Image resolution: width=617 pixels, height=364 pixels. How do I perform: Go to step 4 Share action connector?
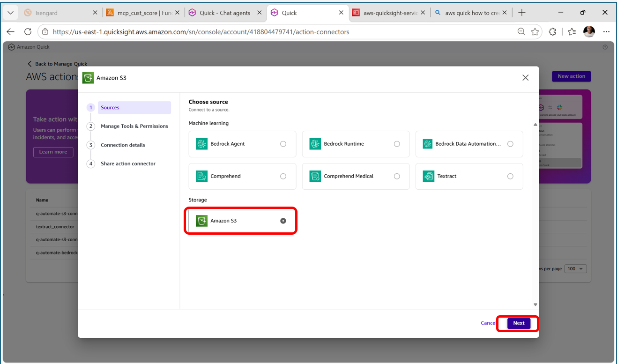(129, 163)
